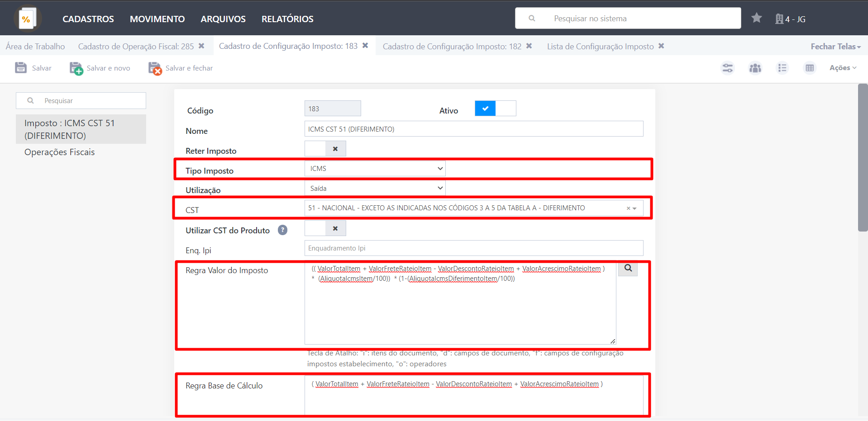This screenshot has height=421, width=868.
Task: Clear the CST selection with x
Action: click(x=628, y=208)
